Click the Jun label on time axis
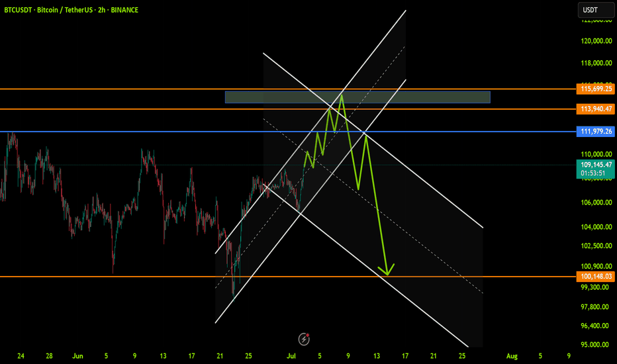Viewport: 617px width, 364px height. (77, 356)
